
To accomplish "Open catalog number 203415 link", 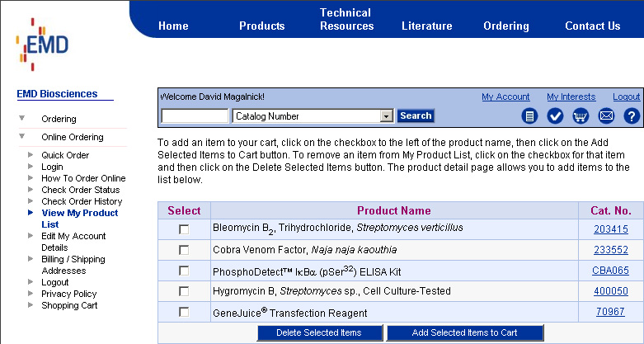I will pos(611,229).
